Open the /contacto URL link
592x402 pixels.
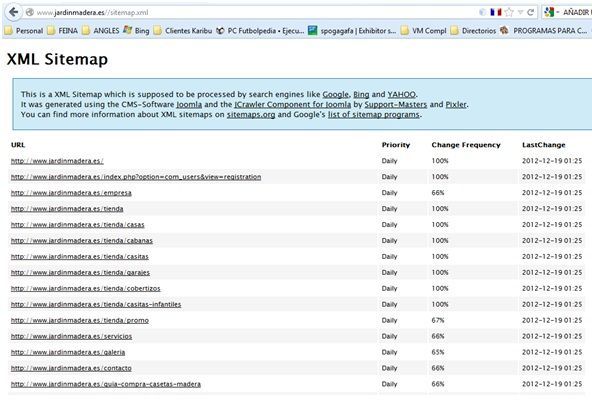[x=71, y=368]
